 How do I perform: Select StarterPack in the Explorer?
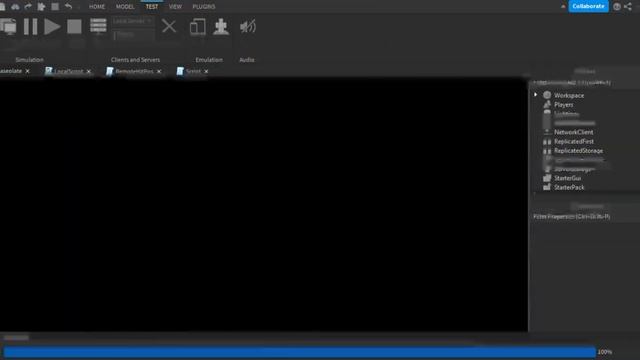(x=569, y=187)
